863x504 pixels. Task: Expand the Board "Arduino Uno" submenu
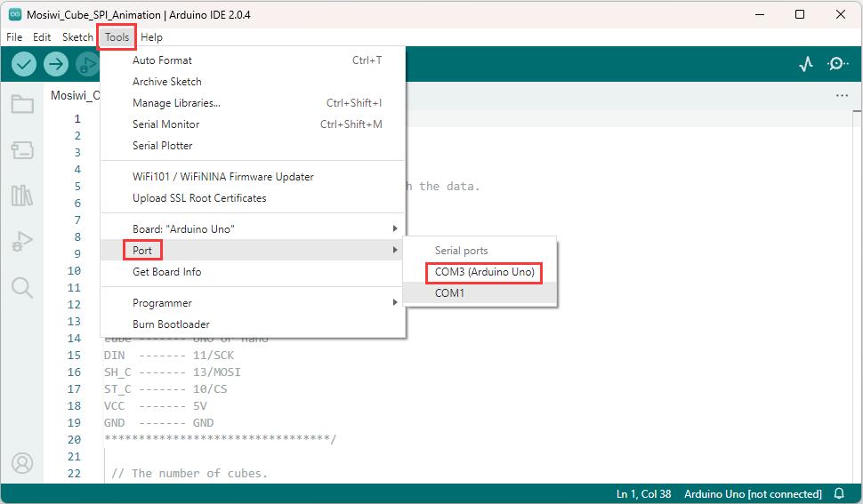point(254,228)
